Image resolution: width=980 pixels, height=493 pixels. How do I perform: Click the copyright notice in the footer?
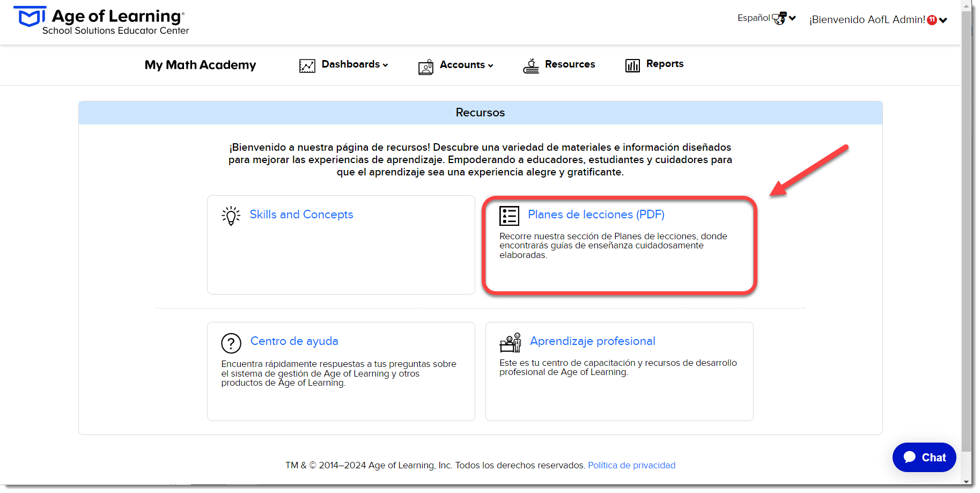point(435,465)
